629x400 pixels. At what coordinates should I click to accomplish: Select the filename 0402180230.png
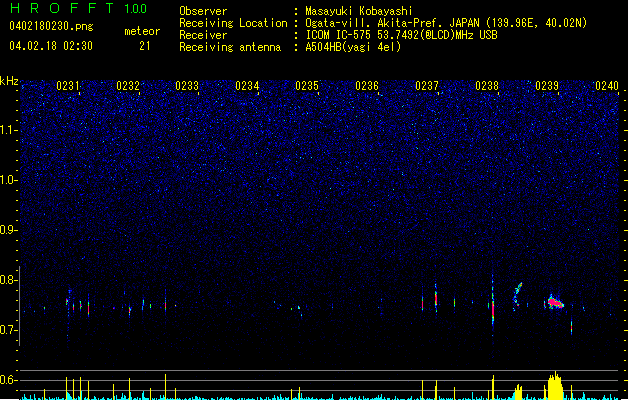tap(51, 26)
